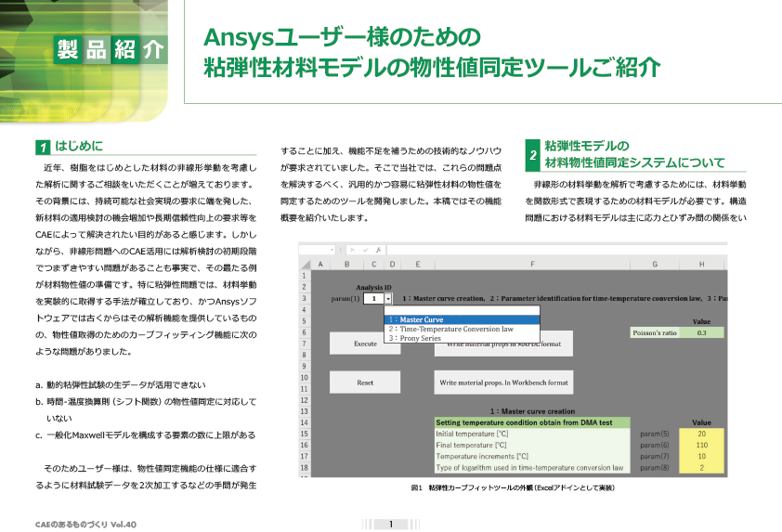Click the Final temperature value cell 110
782x532 pixels.
702,445
